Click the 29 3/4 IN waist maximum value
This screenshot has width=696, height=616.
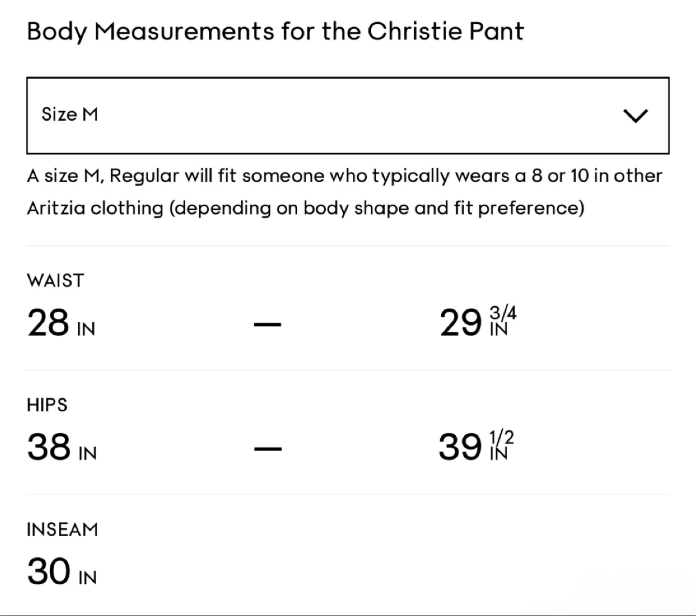click(x=478, y=321)
